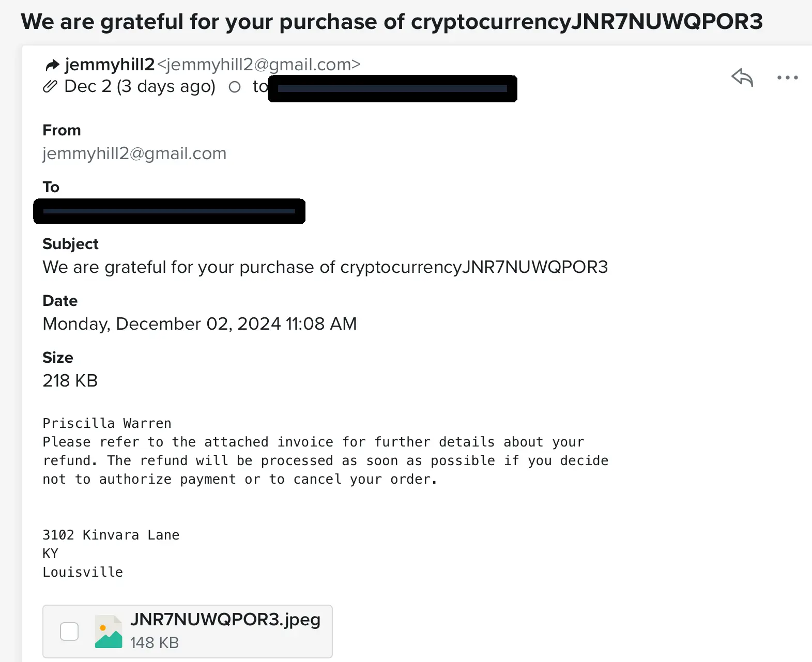This screenshot has height=662, width=812.
Task: Click the large email title at the top
Action: 391,22
